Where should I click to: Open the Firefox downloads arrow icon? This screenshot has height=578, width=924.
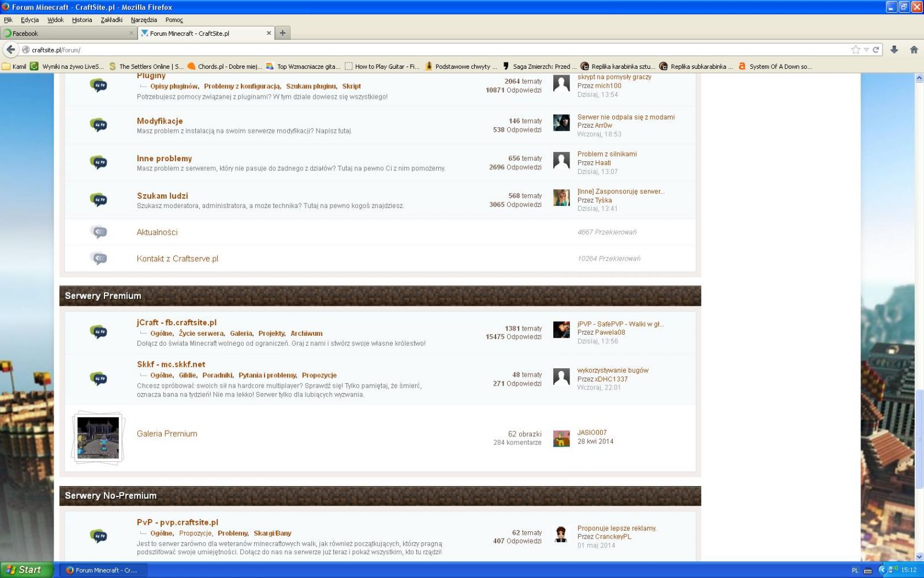pos(894,50)
